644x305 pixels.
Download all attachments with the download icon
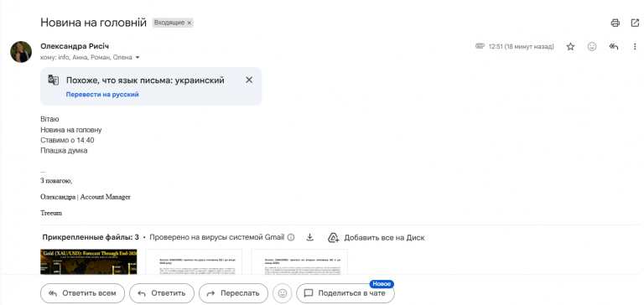(310, 237)
